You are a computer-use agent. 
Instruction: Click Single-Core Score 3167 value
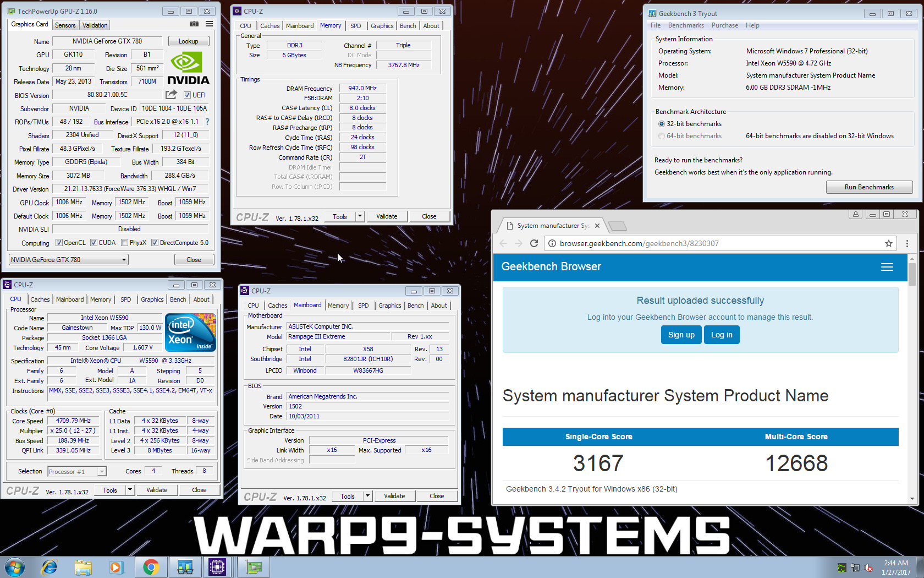(598, 464)
